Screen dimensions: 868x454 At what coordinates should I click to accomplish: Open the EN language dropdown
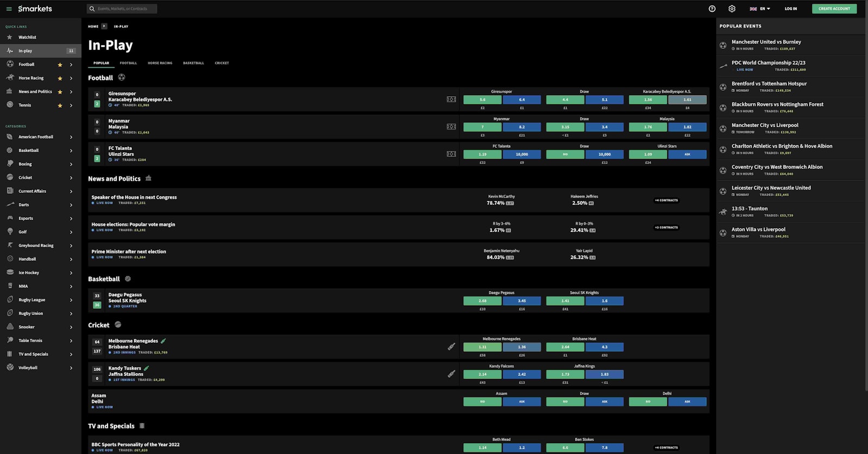point(760,9)
